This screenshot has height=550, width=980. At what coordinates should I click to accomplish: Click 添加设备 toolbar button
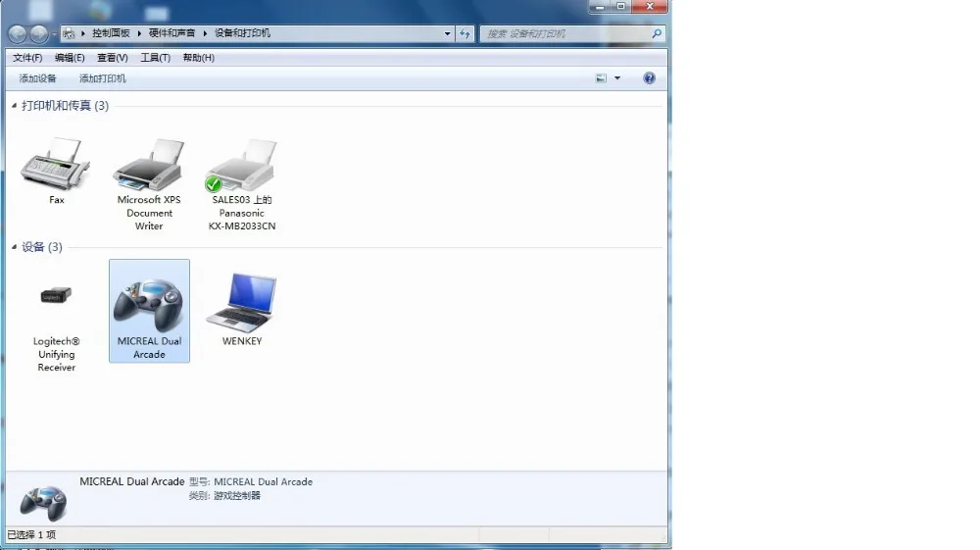coord(37,78)
